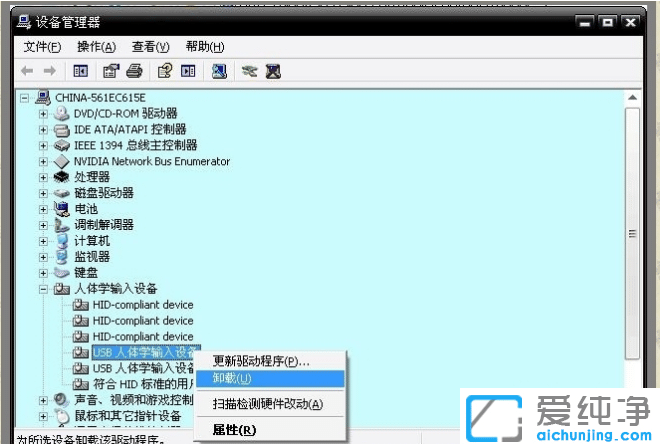660x448 pixels.
Task: Click the 键盘 keyboard icon
Action: click(x=62, y=273)
